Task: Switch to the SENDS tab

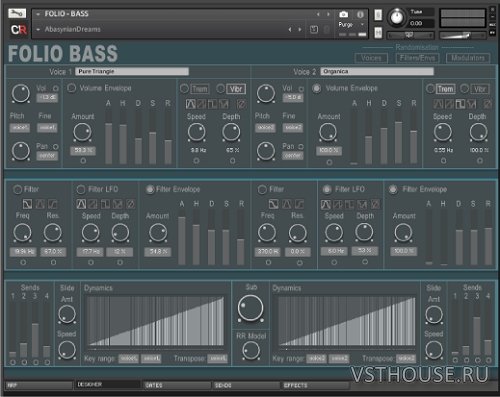Action: (246, 385)
